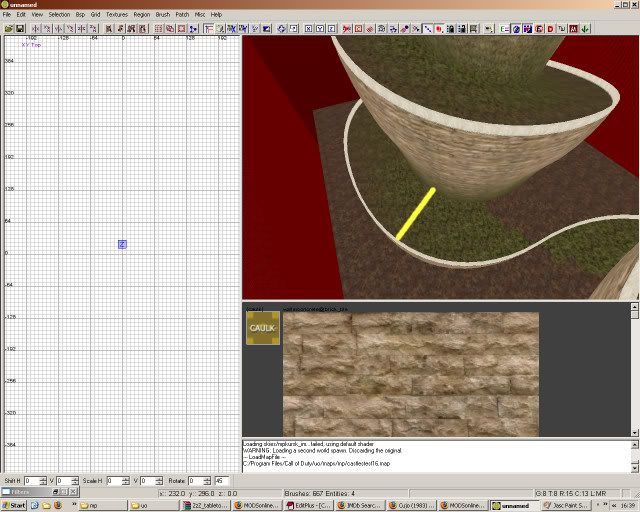Viewport: 640px width, 512px height.
Task: Click the Open map folder icon
Action: 8,28
